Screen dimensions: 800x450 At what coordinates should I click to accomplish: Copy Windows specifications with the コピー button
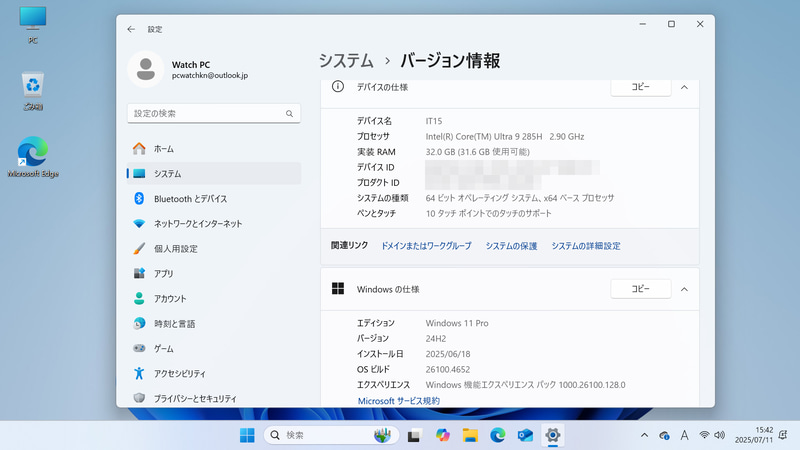point(640,289)
